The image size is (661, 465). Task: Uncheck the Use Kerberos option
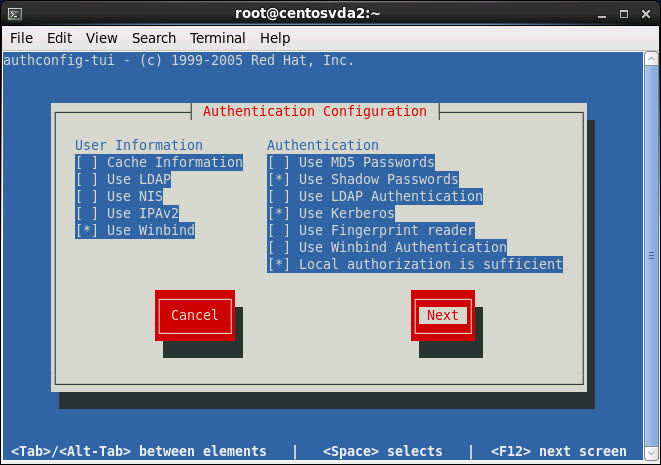331,213
